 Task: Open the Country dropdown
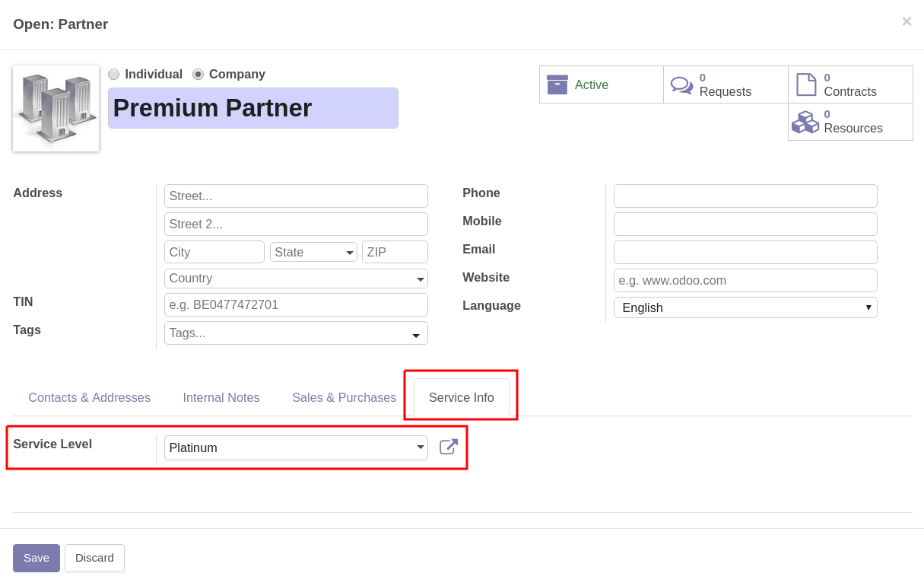(x=296, y=279)
